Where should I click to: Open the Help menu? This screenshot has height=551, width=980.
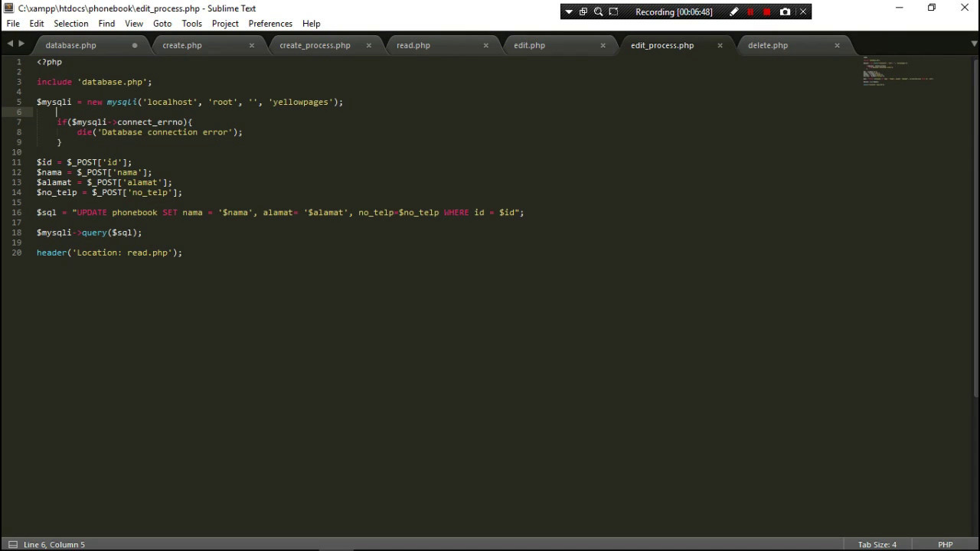311,24
